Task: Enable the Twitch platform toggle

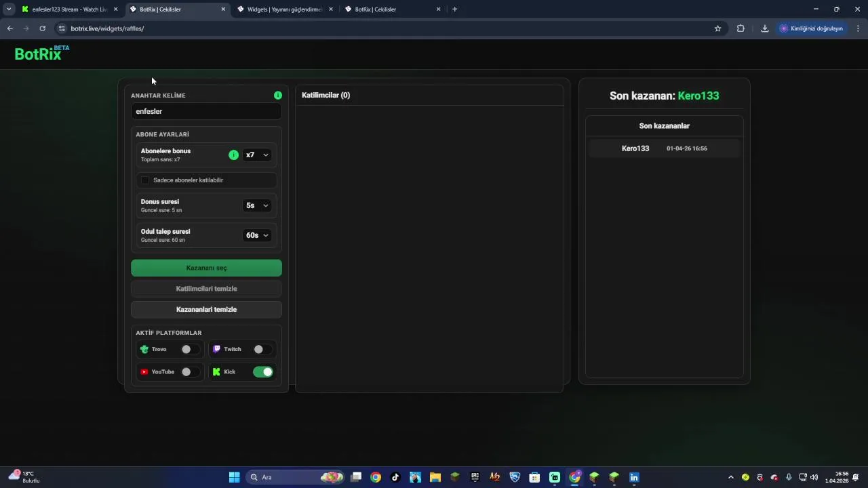Action: [x=262, y=350]
